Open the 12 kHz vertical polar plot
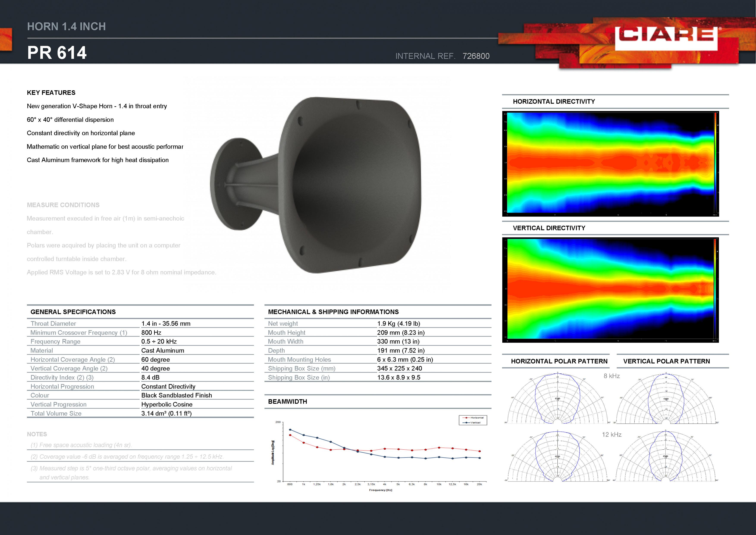Image resolution: width=756 pixels, height=535 pixels. [666, 456]
